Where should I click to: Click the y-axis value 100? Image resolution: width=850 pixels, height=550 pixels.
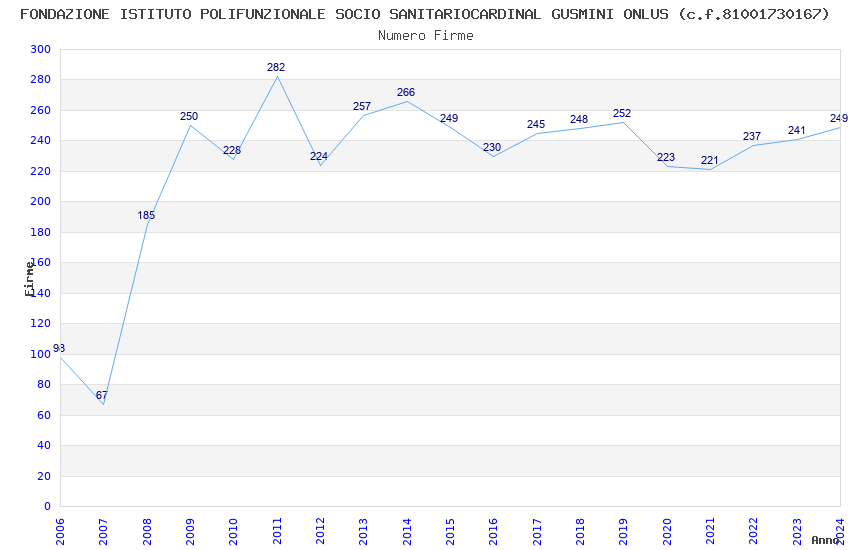[x=41, y=354]
